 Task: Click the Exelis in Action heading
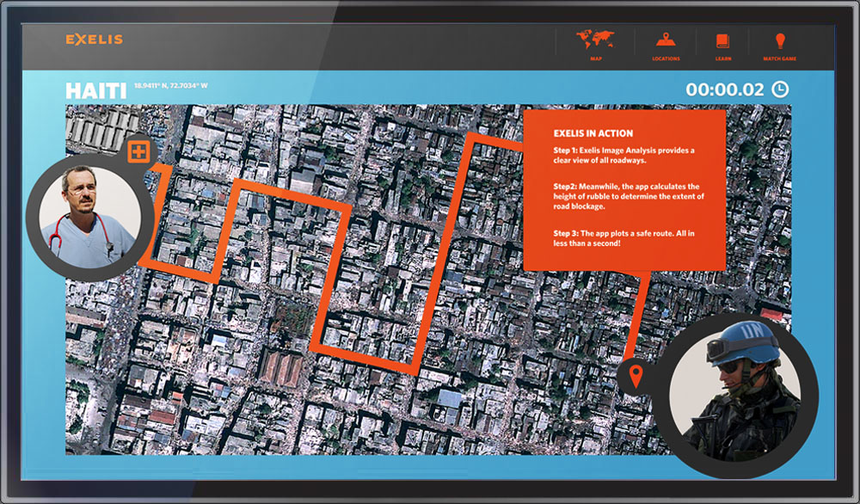tap(593, 133)
